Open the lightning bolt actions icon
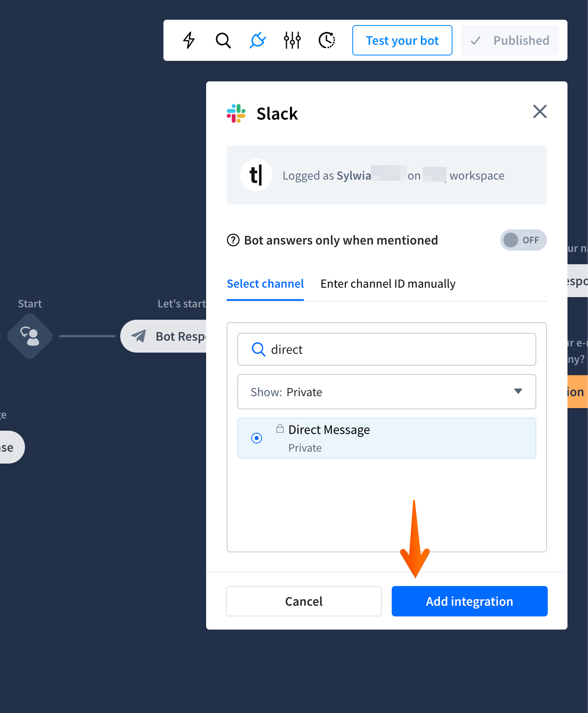Viewport: 588px width, 713px height. tap(189, 40)
